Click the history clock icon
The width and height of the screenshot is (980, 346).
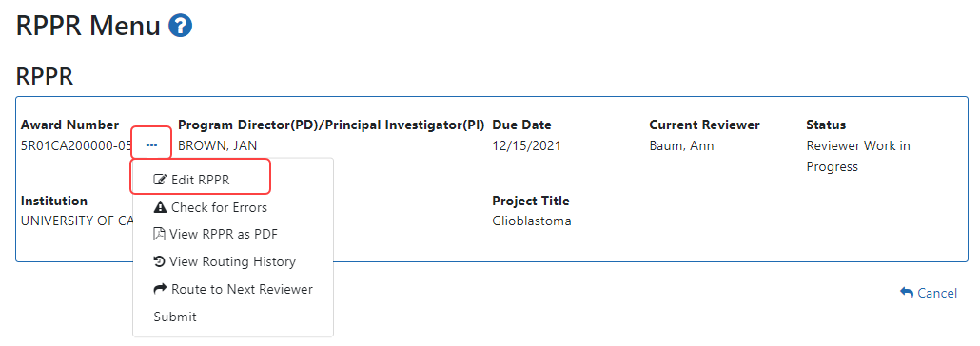coord(159,261)
